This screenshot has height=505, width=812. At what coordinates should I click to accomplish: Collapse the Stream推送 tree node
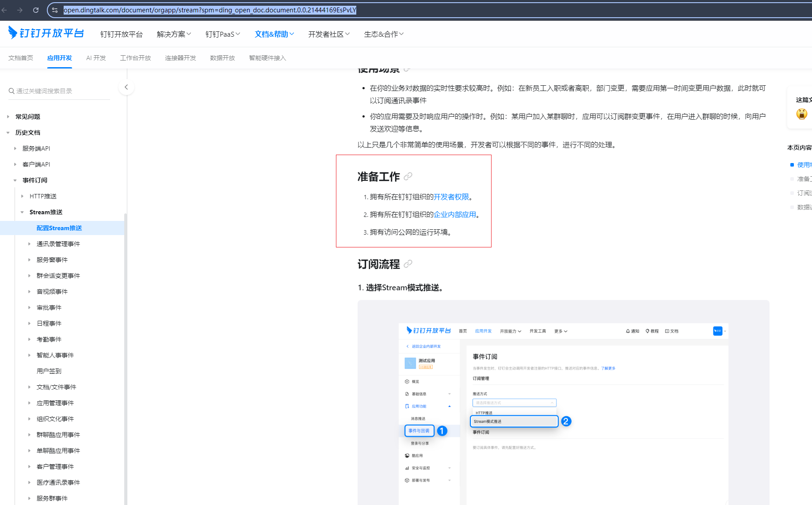pyautogui.click(x=22, y=212)
